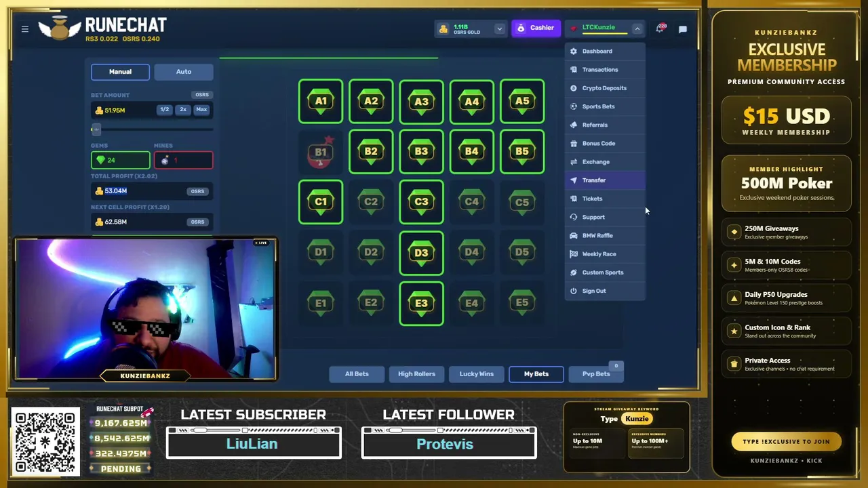Select Tickets from the user menu
868x488 pixels.
coord(605,199)
